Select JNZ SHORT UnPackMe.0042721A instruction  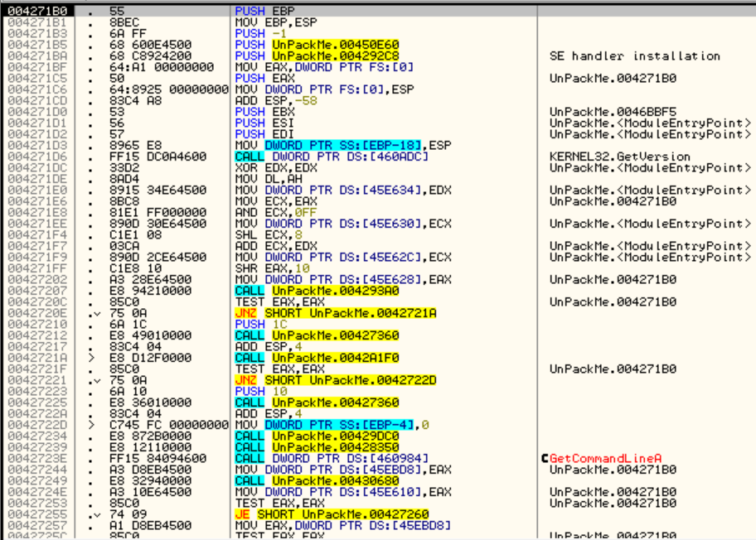tap(335, 313)
